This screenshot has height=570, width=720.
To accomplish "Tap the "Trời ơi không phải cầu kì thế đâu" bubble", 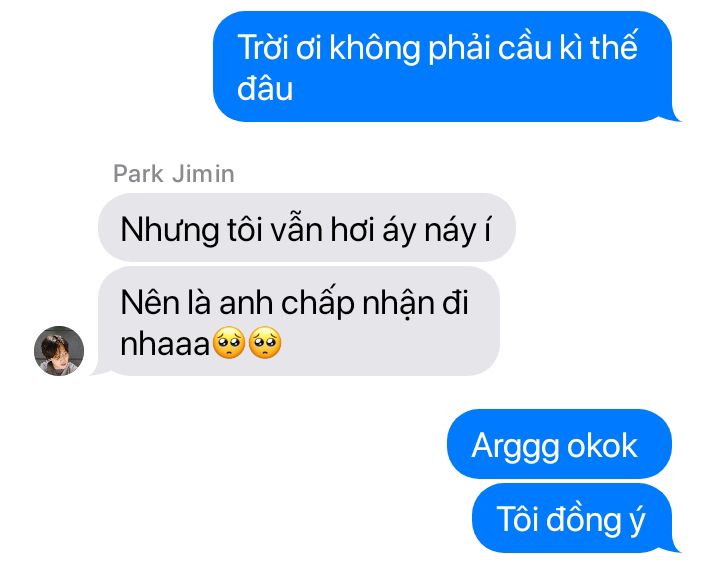I will (446, 67).
